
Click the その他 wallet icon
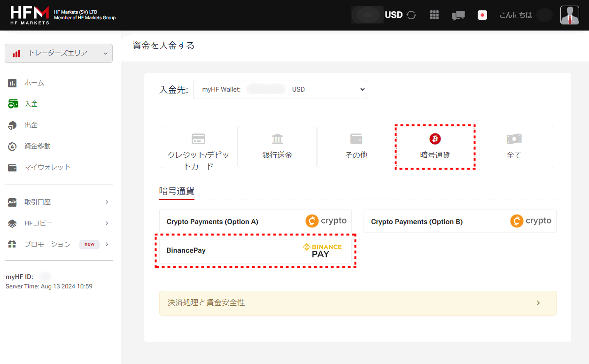pos(356,139)
